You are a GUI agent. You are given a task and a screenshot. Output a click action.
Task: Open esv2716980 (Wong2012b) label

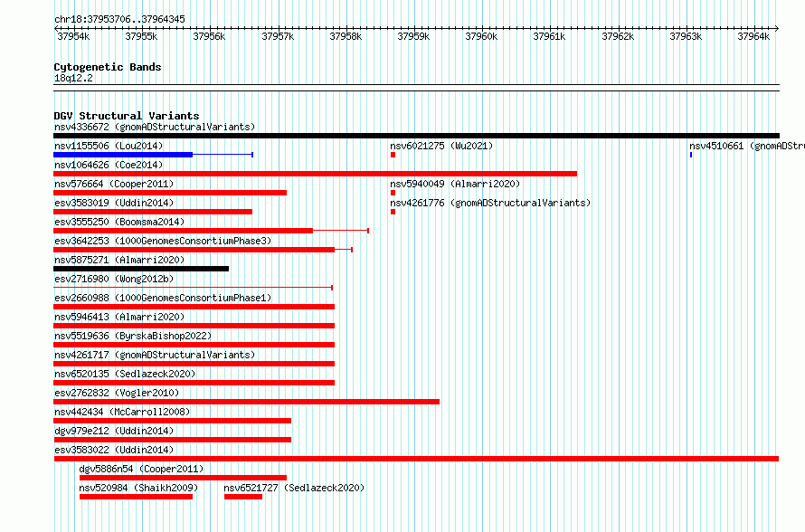coord(114,279)
